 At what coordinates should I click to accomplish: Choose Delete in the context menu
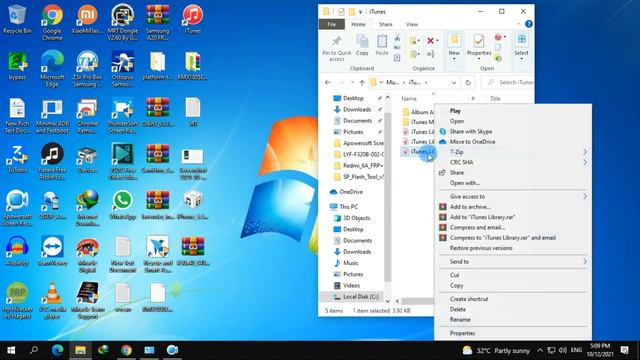point(513,309)
